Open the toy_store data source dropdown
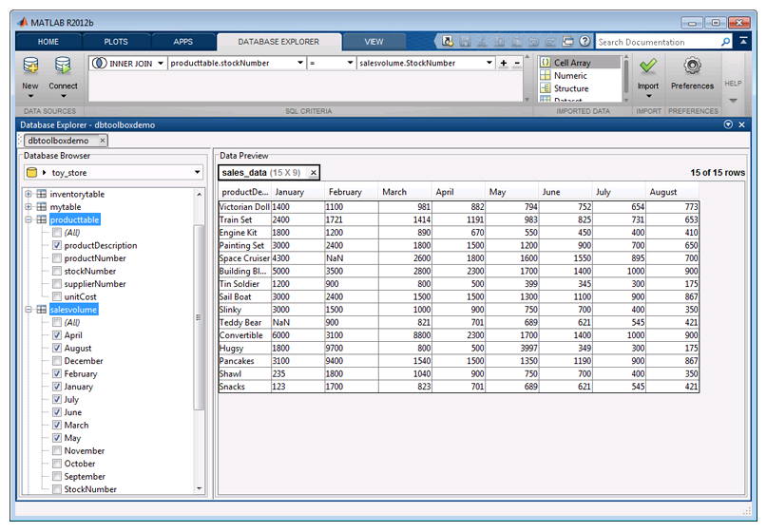767x532 pixels. [x=197, y=173]
